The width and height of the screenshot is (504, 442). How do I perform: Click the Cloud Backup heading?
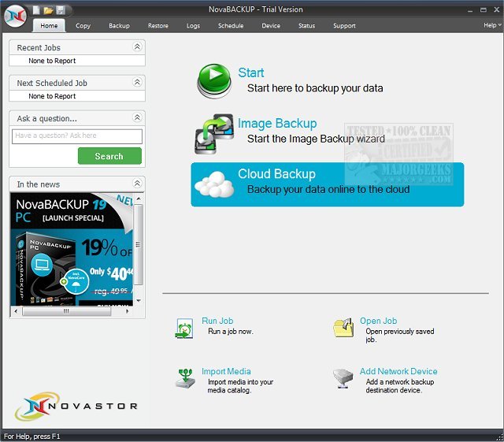276,174
